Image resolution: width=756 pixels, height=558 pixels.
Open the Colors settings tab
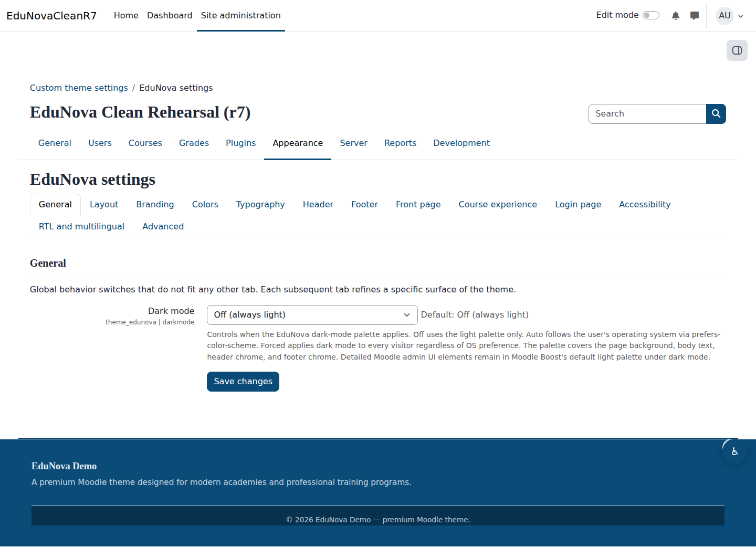point(205,205)
